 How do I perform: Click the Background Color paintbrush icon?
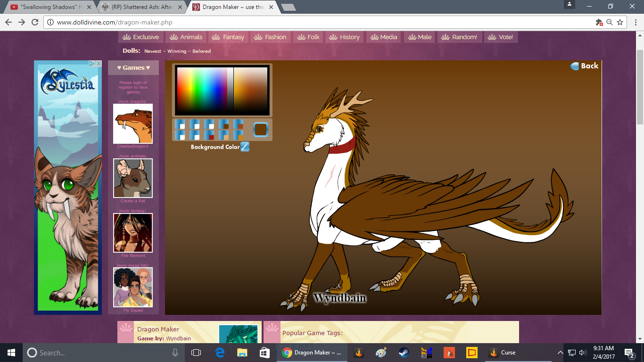(x=245, y=147)
